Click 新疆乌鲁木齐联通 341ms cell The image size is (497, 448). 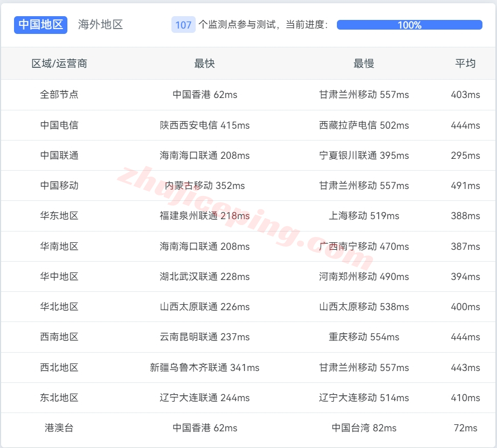click(205, 368)
